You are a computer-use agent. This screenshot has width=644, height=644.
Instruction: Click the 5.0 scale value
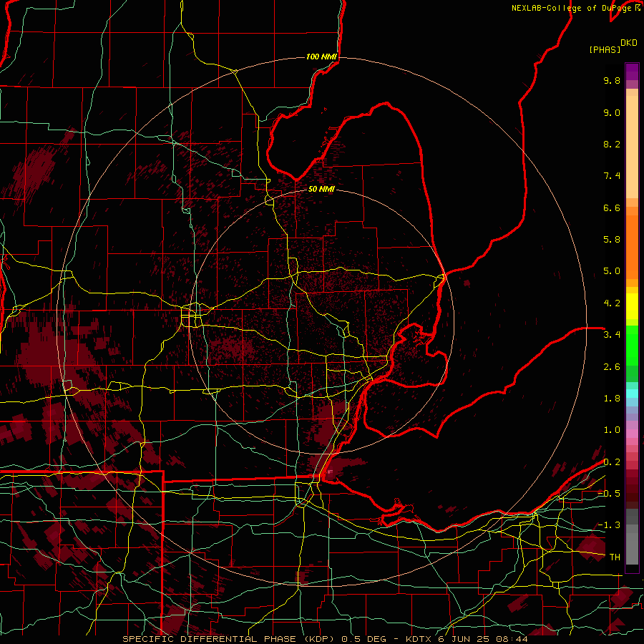612,271
